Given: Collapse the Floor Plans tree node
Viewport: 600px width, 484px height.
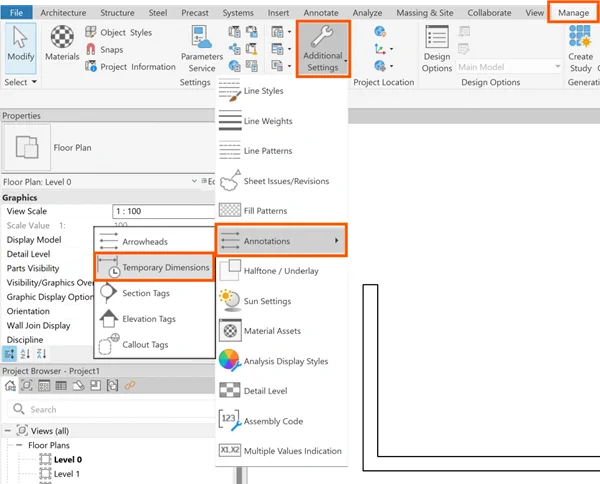Looking at the screenshot, I should pos(19,445).
